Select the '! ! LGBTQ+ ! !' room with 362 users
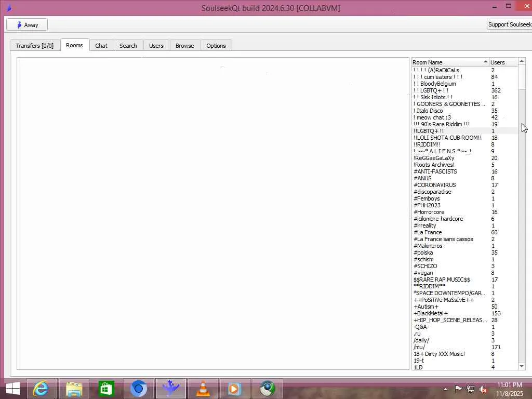 464,90
